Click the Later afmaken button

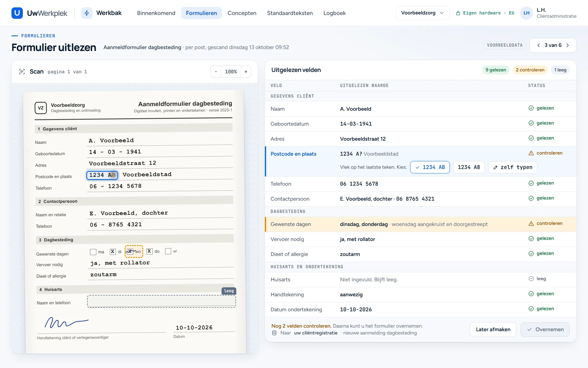tap(493, 329)
